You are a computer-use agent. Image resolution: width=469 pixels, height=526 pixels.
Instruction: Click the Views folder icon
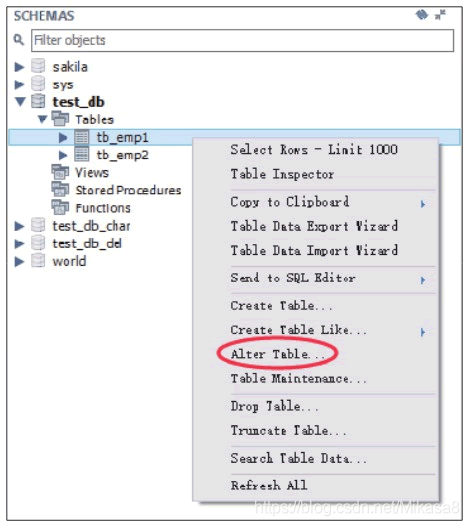(x=60, y=172)
